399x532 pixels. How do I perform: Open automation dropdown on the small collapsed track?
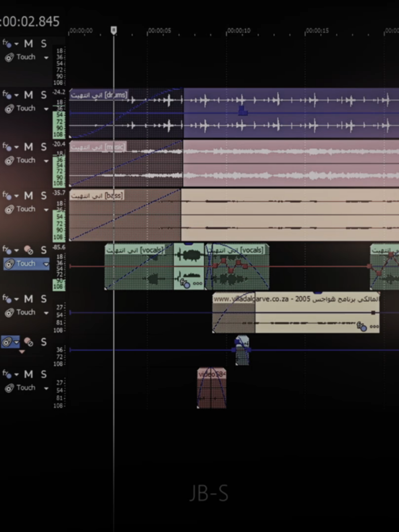tap(16, 342)
